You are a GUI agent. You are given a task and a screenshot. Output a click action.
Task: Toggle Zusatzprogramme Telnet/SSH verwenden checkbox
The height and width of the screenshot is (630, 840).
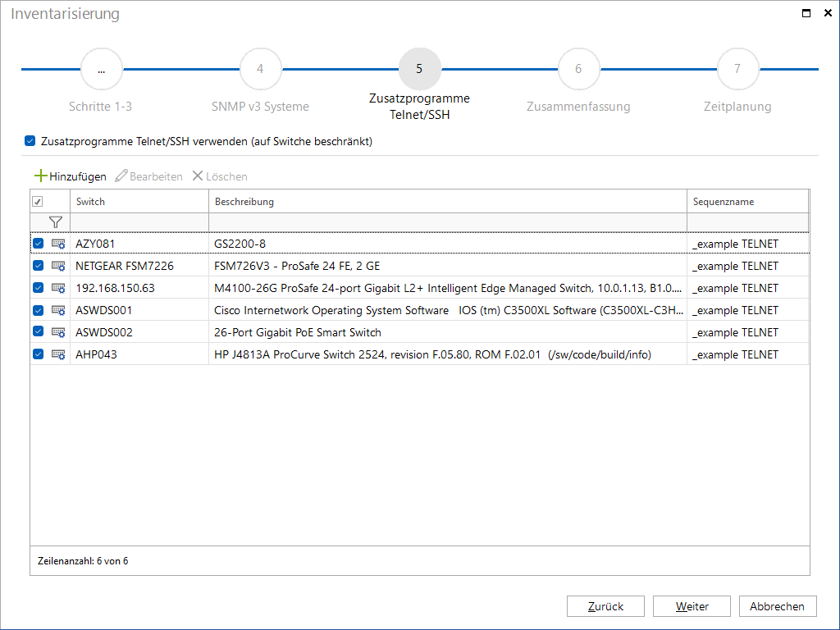pyautogui.click(x=30, y=141)
